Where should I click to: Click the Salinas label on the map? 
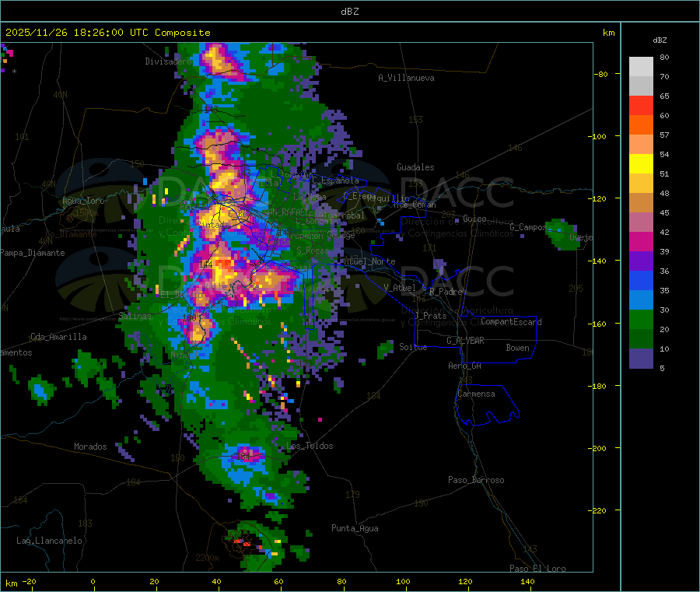(135, 316)
